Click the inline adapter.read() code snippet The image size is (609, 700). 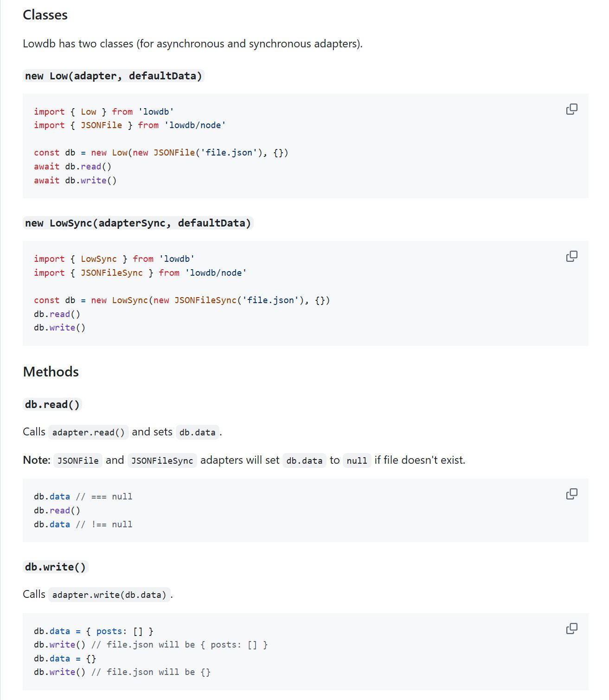88,433
